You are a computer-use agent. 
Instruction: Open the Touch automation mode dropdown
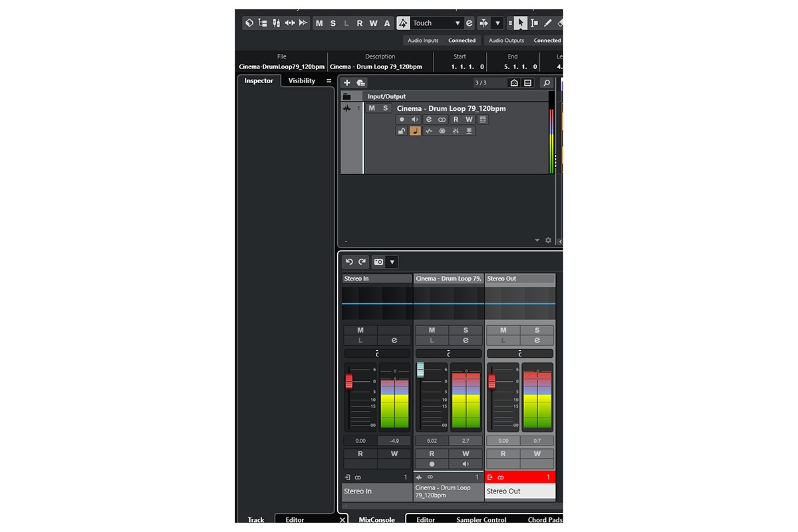click(x=457, y=23)
